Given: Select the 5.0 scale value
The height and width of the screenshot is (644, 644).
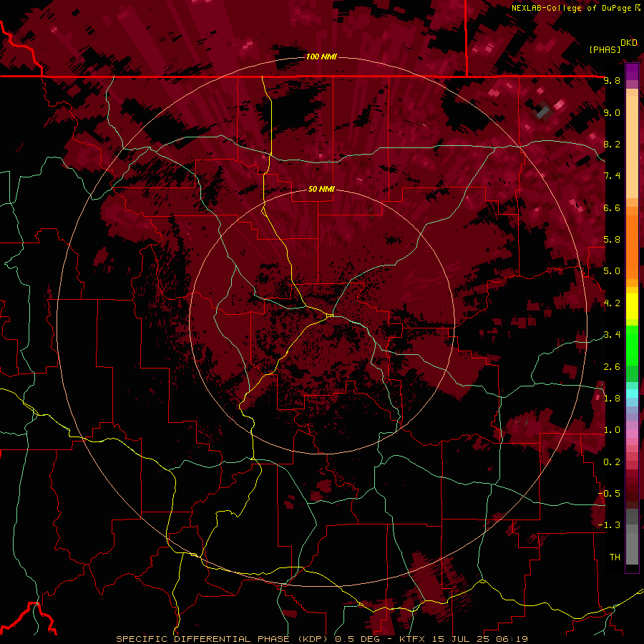Looking at the screenshot, I should 612,271.
